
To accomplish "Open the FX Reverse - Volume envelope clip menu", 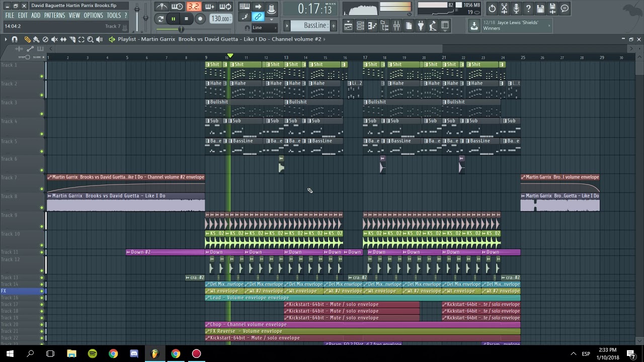I will tap(207, 331).
